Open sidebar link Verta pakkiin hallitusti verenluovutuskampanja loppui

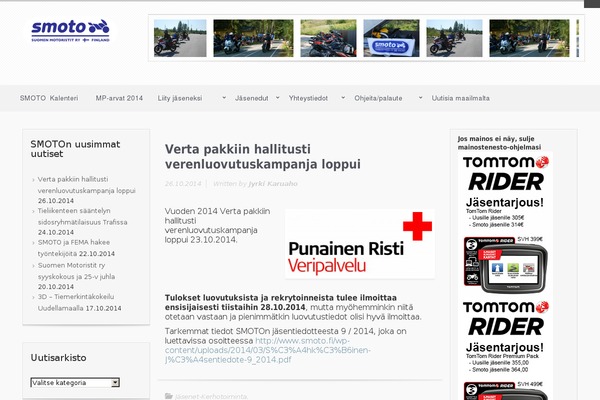[86, 185]
